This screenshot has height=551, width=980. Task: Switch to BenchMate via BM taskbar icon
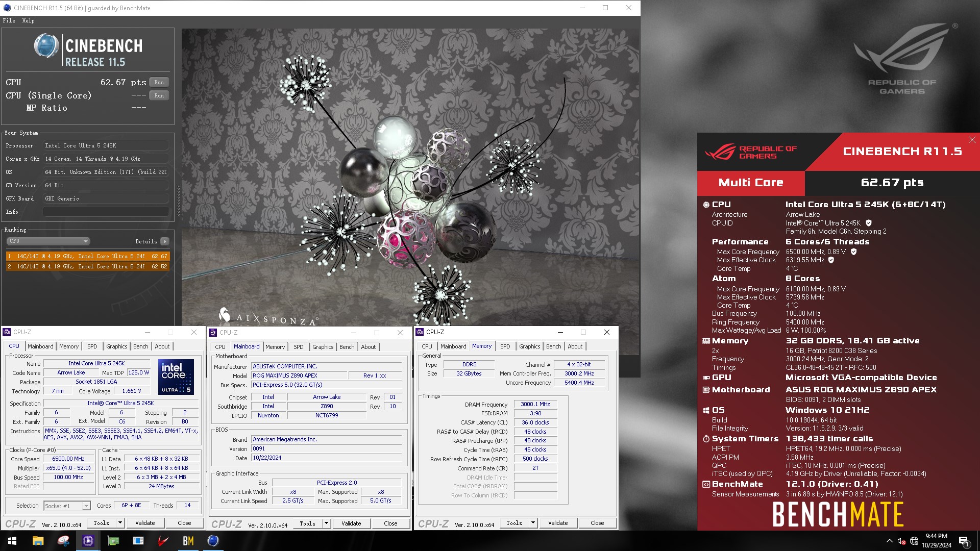[188, 541]
